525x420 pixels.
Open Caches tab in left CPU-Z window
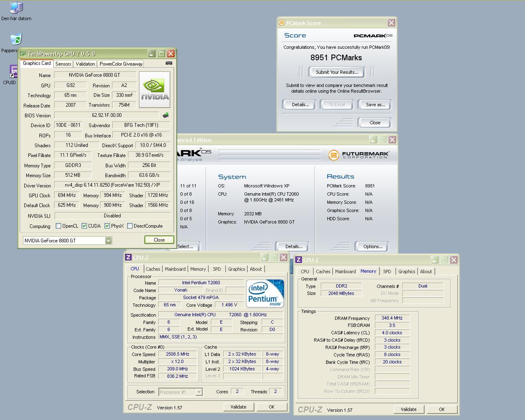tap(153, 269)
